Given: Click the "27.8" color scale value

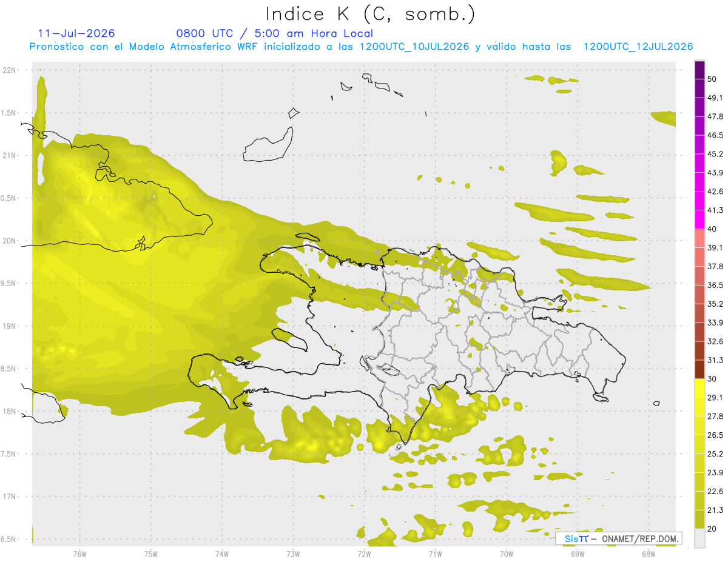Looking at the screenshot, I should (715, 416).
